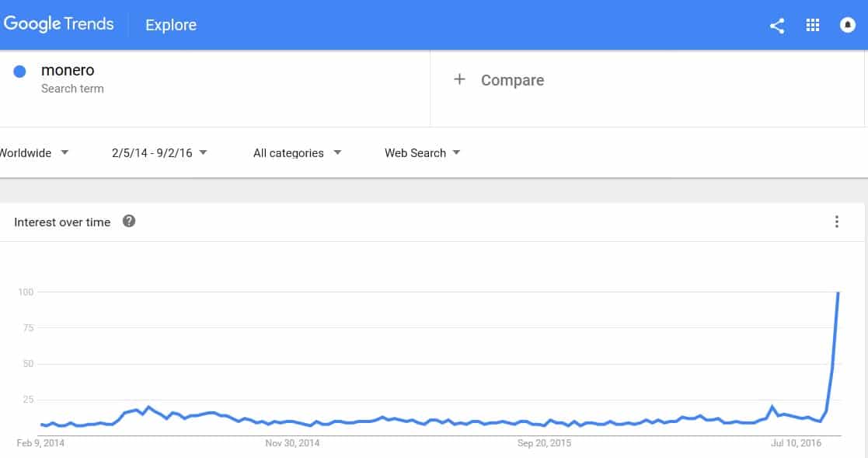The width and height of the screenshot is (868, 458).
Task: Click the Google Trends logo
Action: tap(59, 24)
